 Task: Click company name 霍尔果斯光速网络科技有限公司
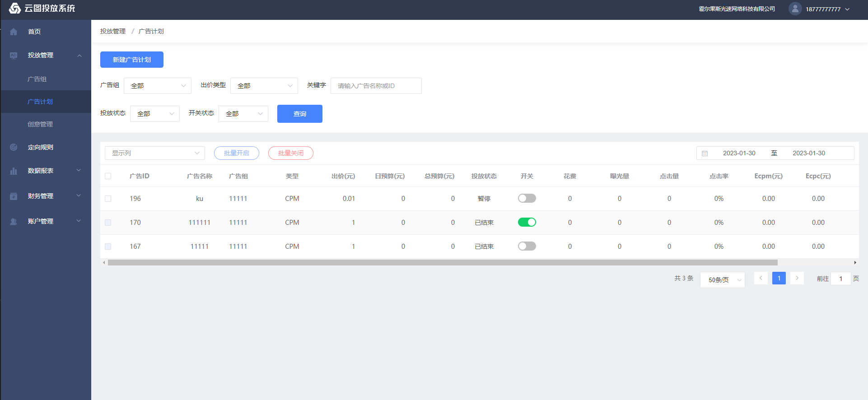[737, 9]
